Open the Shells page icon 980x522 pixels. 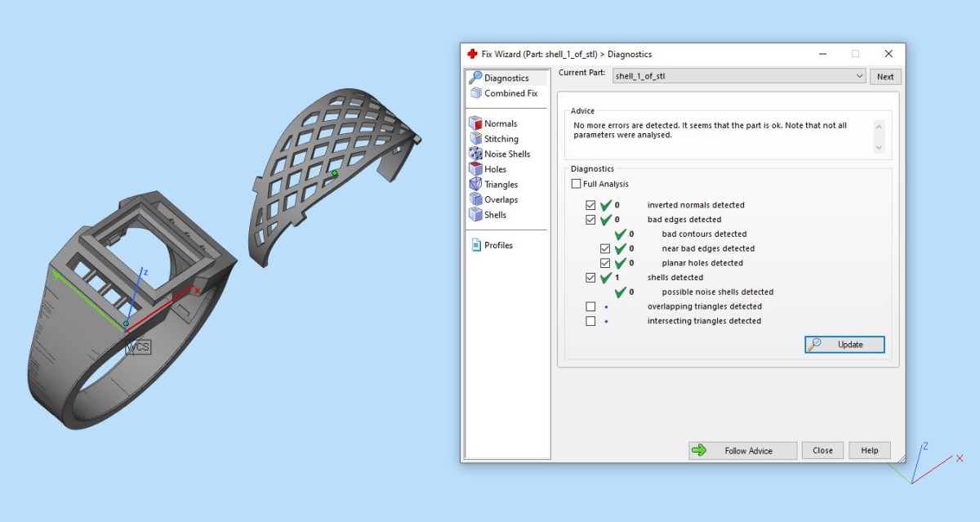tap(475, 215)
